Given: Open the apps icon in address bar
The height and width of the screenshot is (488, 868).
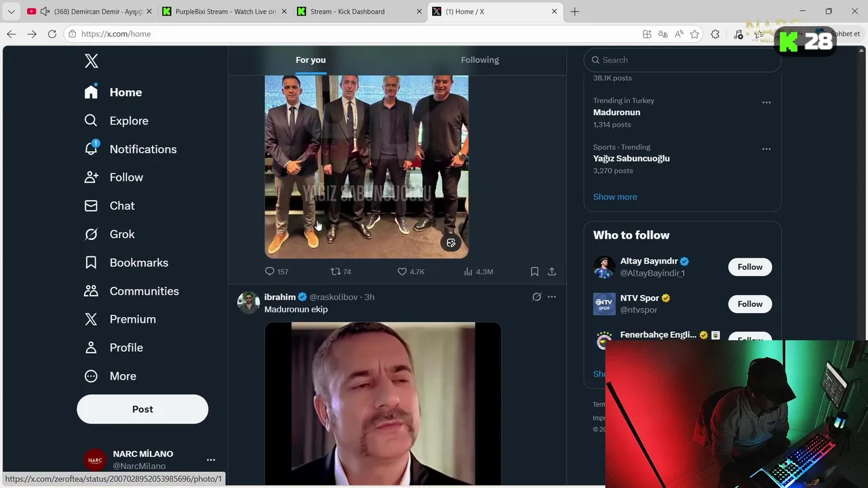Looking at the screenshot, I should pos(647,34).
